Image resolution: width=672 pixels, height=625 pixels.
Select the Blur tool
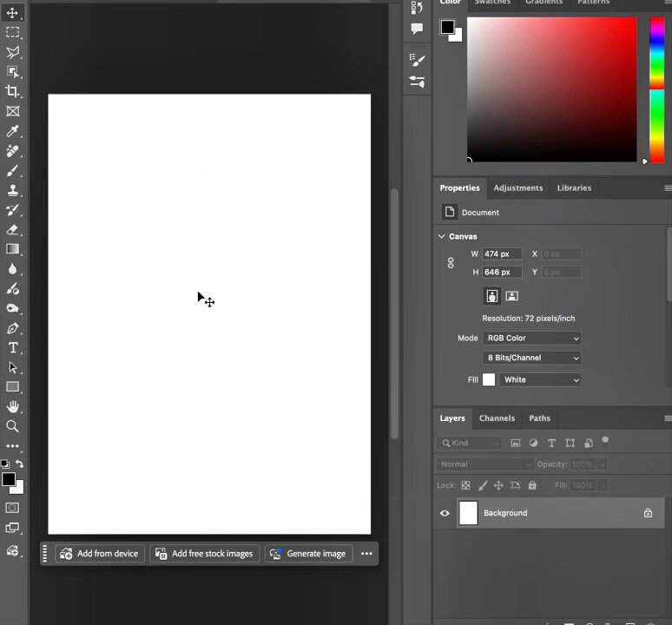tap(12, 269)
